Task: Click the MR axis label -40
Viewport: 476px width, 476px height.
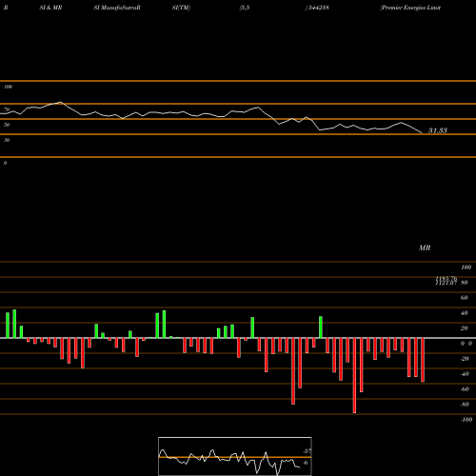Action: coord(465,374)
